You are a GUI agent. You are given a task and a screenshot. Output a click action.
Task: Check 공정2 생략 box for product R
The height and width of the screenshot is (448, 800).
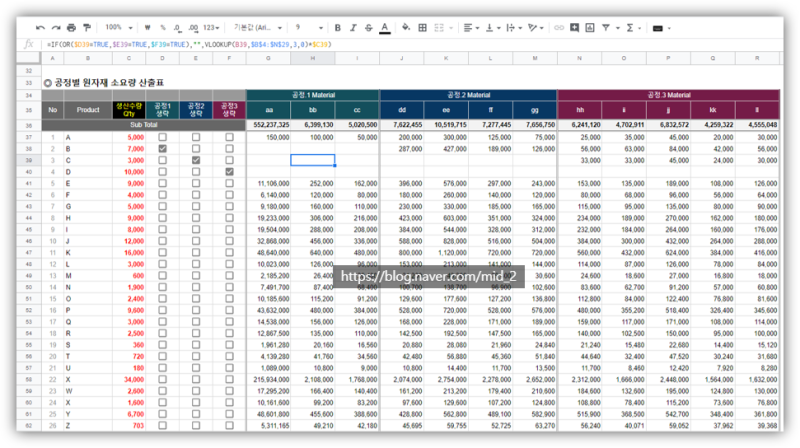click(x=196, y=333)
